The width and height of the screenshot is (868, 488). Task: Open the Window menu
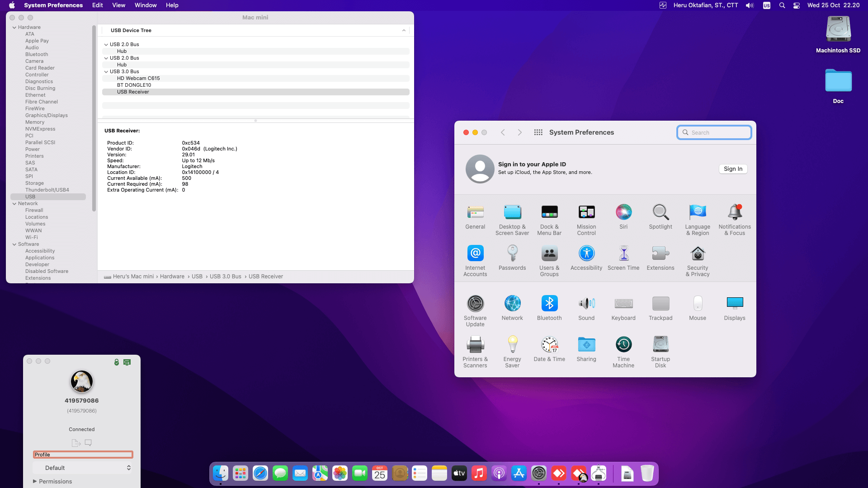point(146,5)
